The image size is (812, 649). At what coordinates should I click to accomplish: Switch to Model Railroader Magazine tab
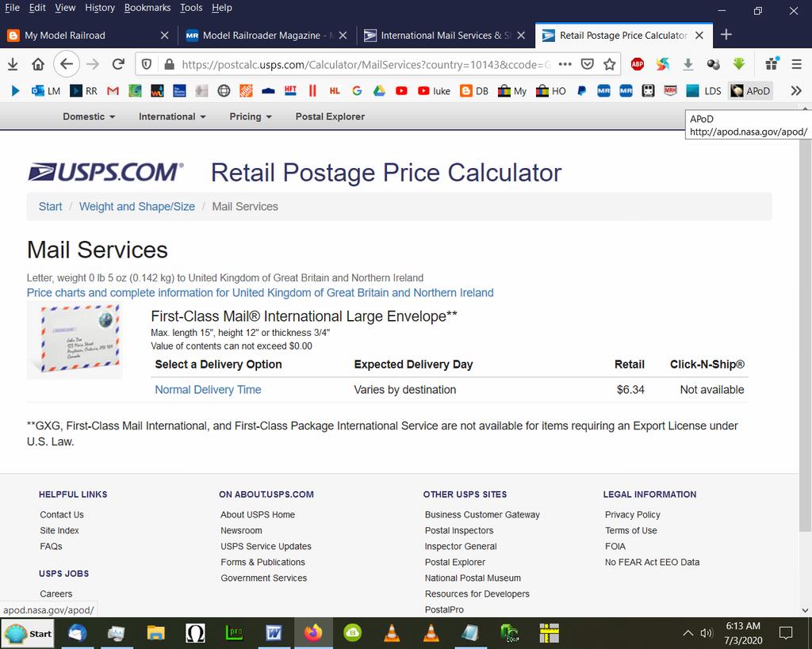(266, 35)
